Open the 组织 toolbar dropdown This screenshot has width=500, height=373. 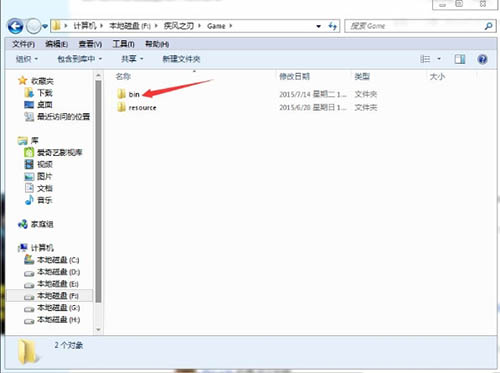point(27,59)
